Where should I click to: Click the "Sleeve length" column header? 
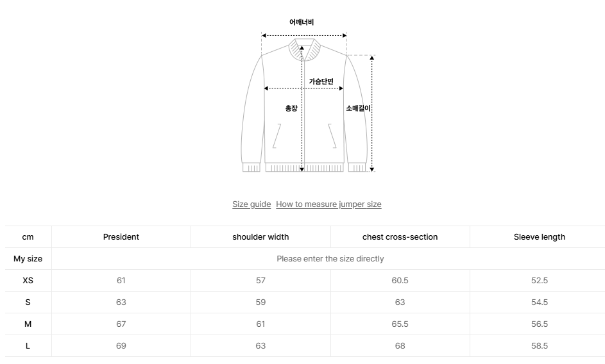[x=539, y=237]
